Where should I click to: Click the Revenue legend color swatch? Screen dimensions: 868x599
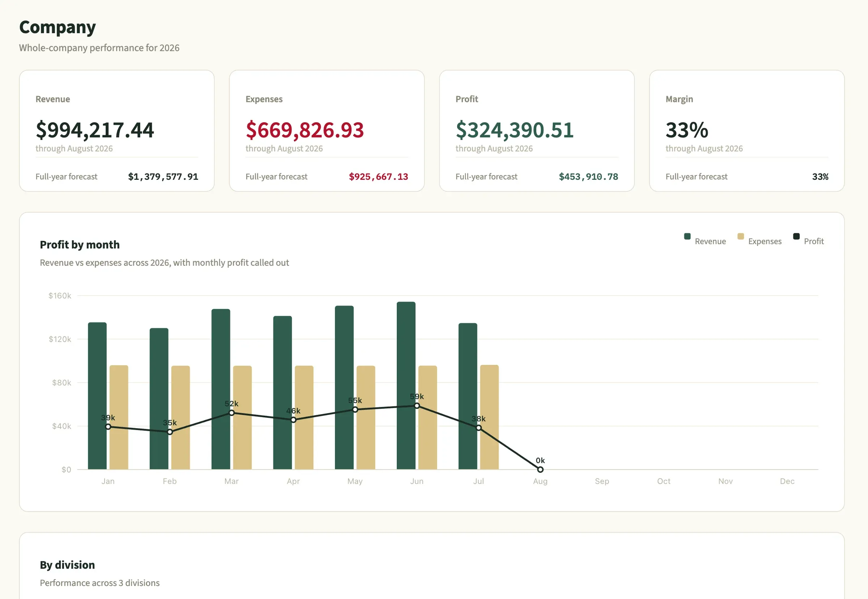687,236
